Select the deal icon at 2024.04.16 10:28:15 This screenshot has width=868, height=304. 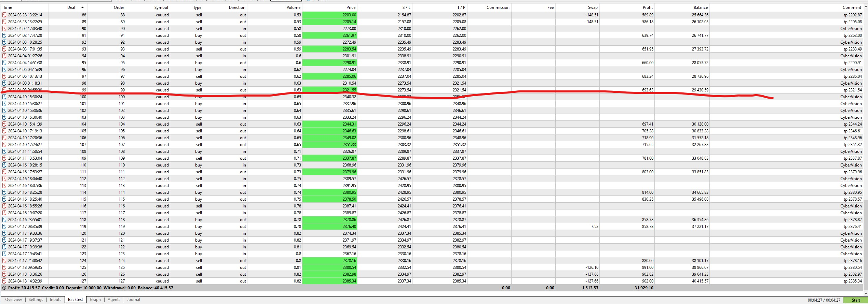pos(4,165)
